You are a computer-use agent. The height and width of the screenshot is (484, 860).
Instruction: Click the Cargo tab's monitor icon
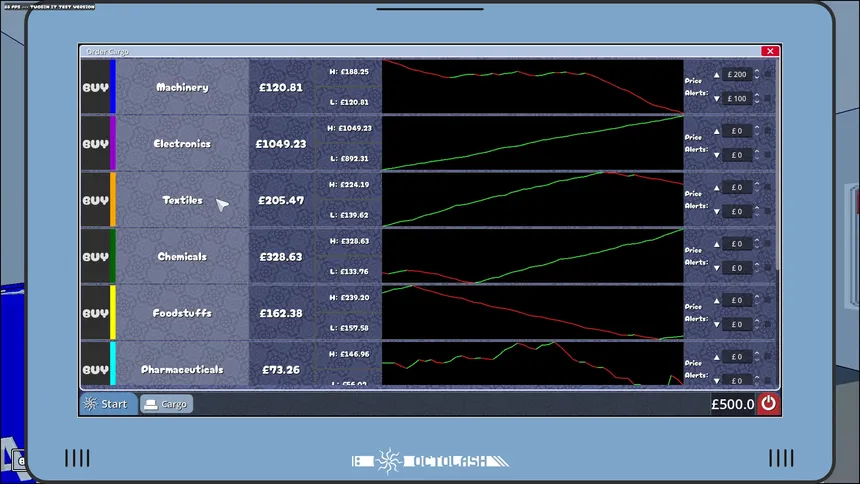tap(151, 404)
